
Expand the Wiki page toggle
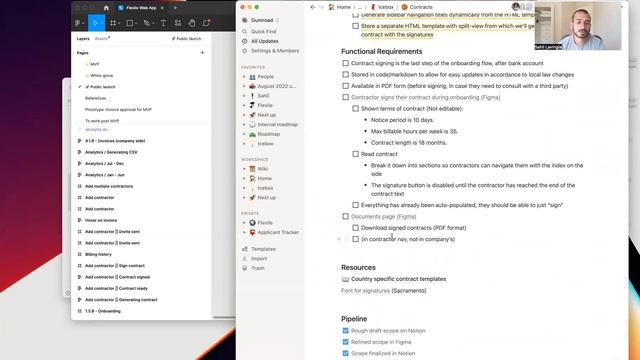(244, 169)
